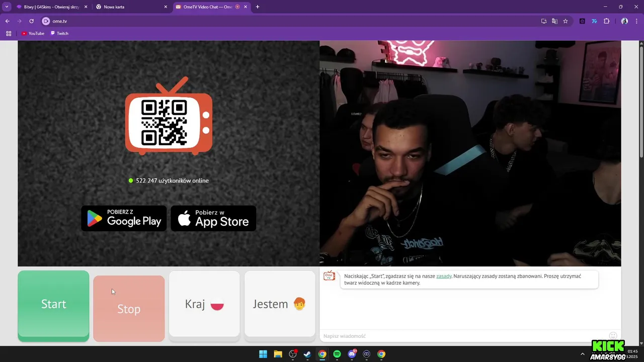Open the 7TV extension icon
Viewport: 644px width, 362px height.
[594, 21]
